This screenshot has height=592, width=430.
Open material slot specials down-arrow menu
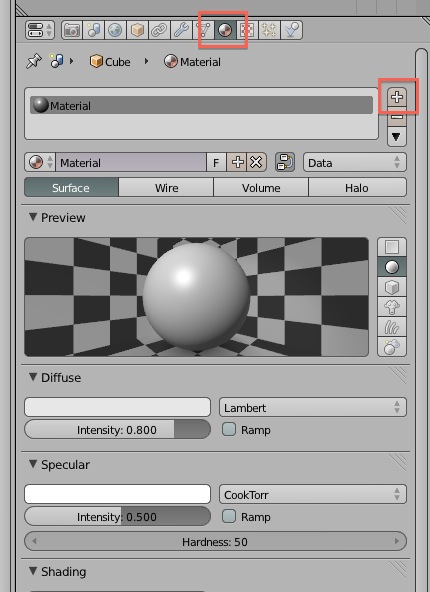(x=397, y=137)
